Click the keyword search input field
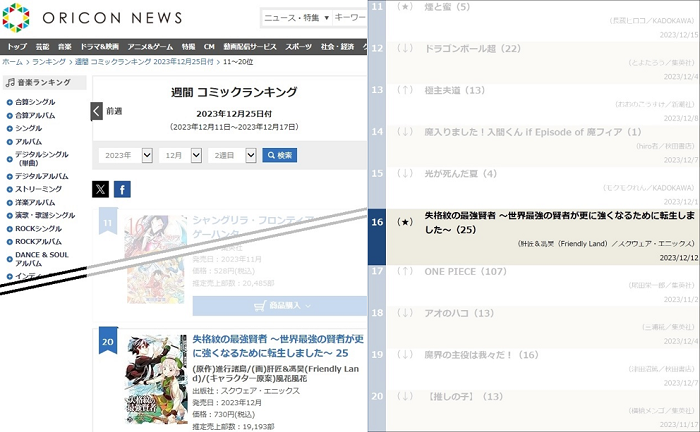The width and height of the screenshot is (700, 432). pyautogui.click(x=350, y=17)
